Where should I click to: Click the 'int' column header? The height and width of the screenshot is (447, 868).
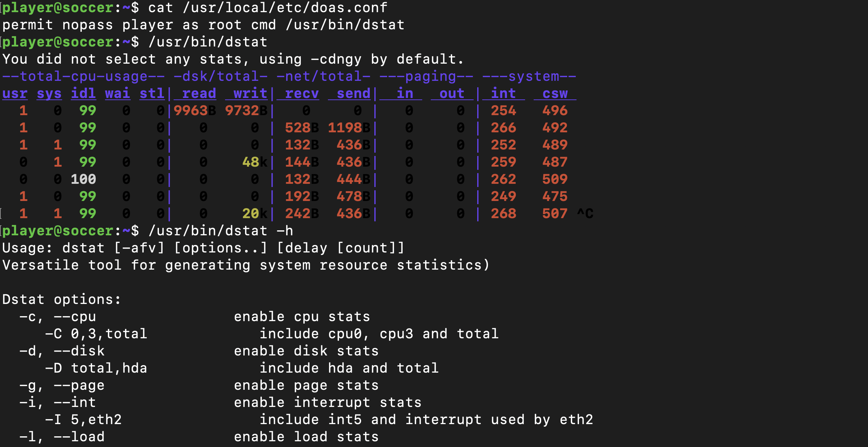tap(504, 93)
